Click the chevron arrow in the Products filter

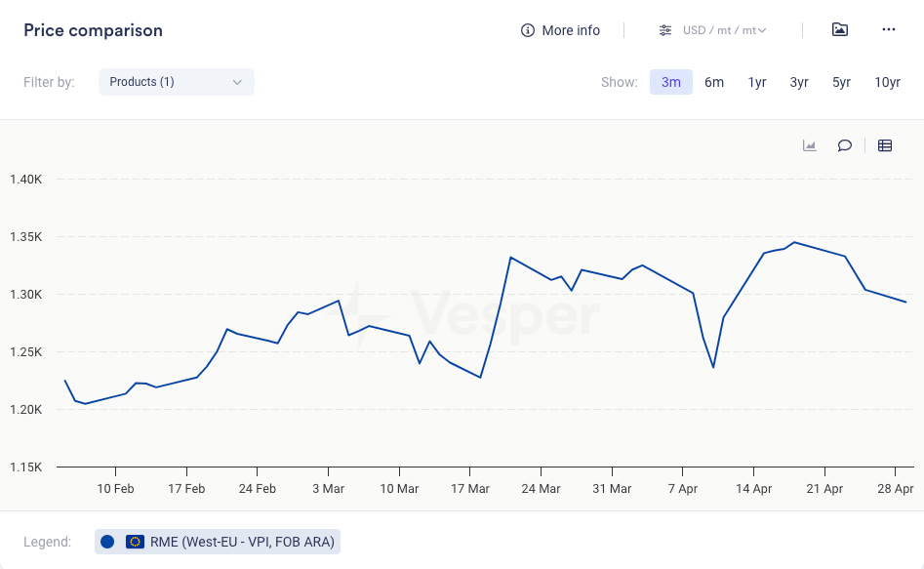[x=237, y=82]
